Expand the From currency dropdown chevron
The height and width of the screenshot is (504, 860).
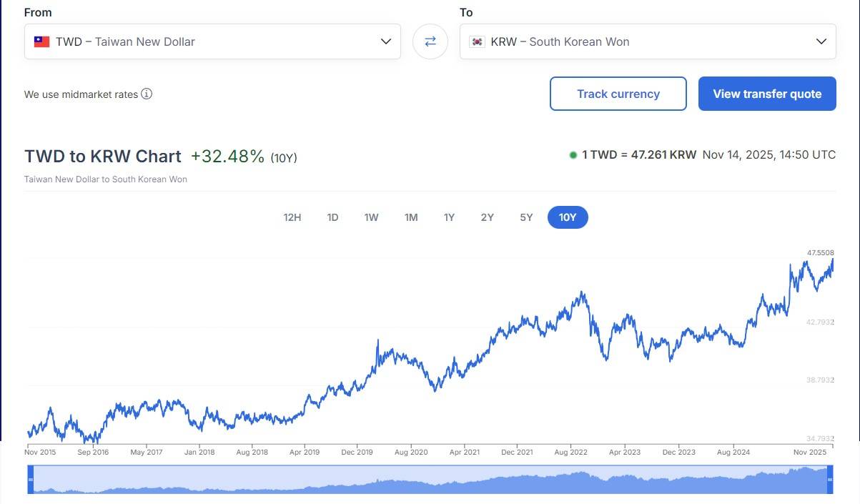[385, 41]
